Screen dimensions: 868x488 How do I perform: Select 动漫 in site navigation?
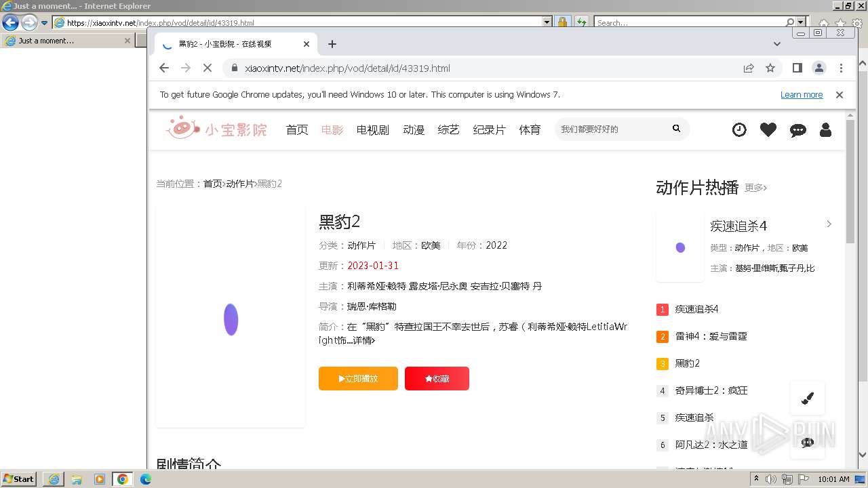(x=414, y=129)
